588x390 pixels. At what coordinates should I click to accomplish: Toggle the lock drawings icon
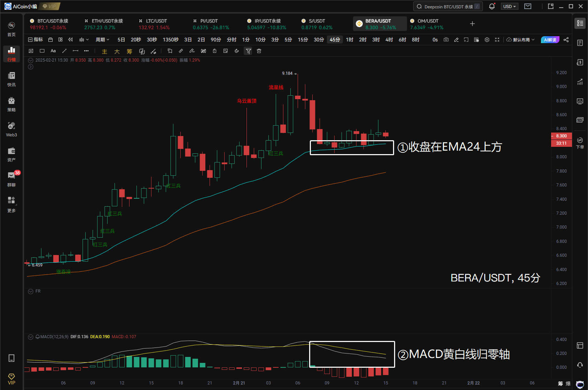[214, 51]
